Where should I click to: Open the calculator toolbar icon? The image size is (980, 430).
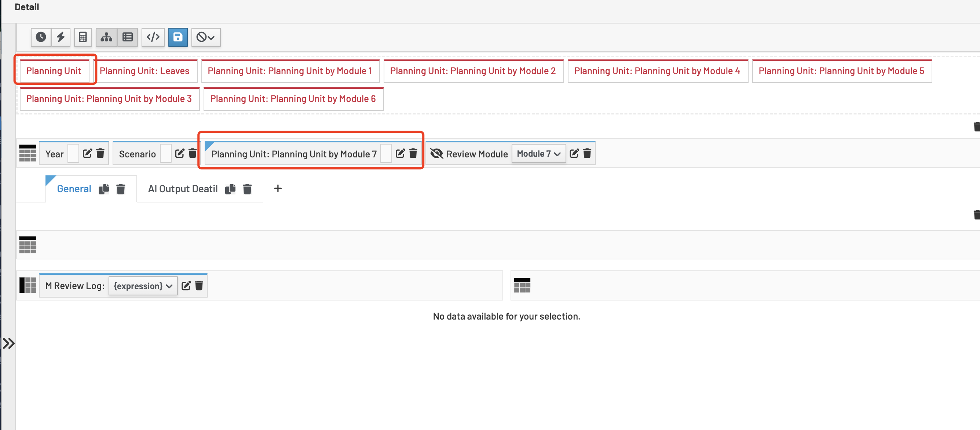(83, 37)
